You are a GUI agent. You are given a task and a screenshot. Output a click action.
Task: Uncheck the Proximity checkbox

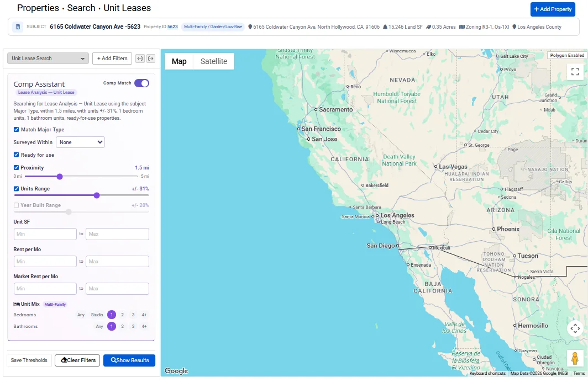[16, 167]
